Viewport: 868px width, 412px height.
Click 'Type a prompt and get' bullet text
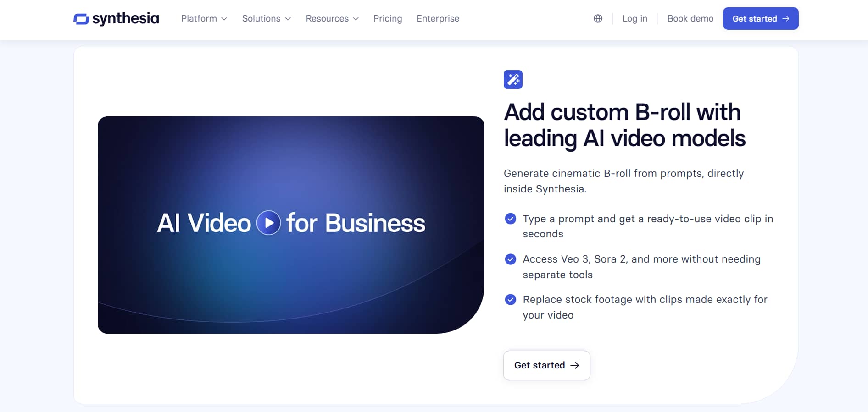[x=648, y=226]
